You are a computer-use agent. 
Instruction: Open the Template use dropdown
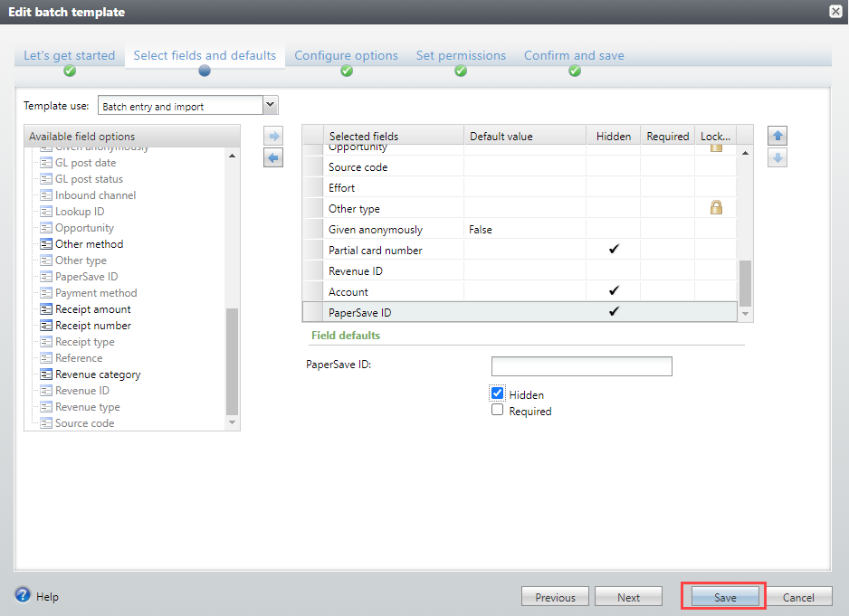click(x=270, y=106)
